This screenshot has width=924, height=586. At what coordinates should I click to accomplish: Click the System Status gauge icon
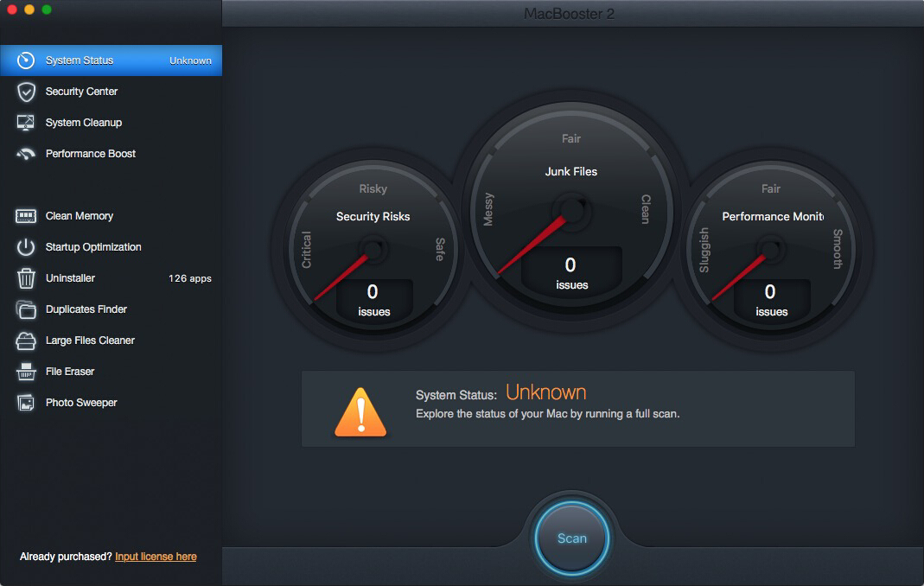tap(26, 61)
